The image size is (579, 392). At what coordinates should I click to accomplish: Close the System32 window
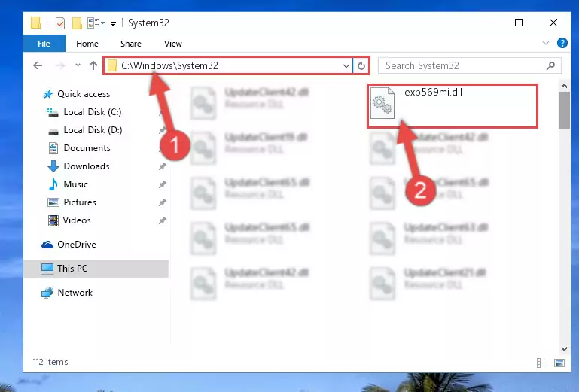coord(553,23)
